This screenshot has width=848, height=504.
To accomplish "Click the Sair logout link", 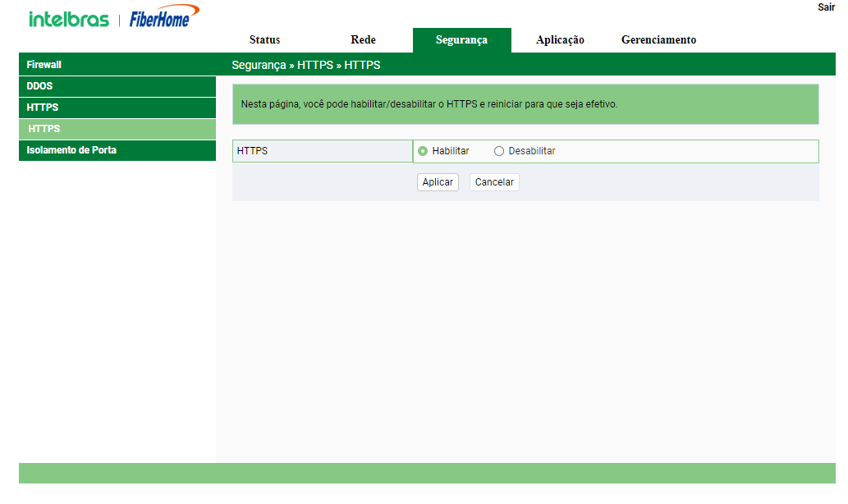I will [x=826, y=7].
